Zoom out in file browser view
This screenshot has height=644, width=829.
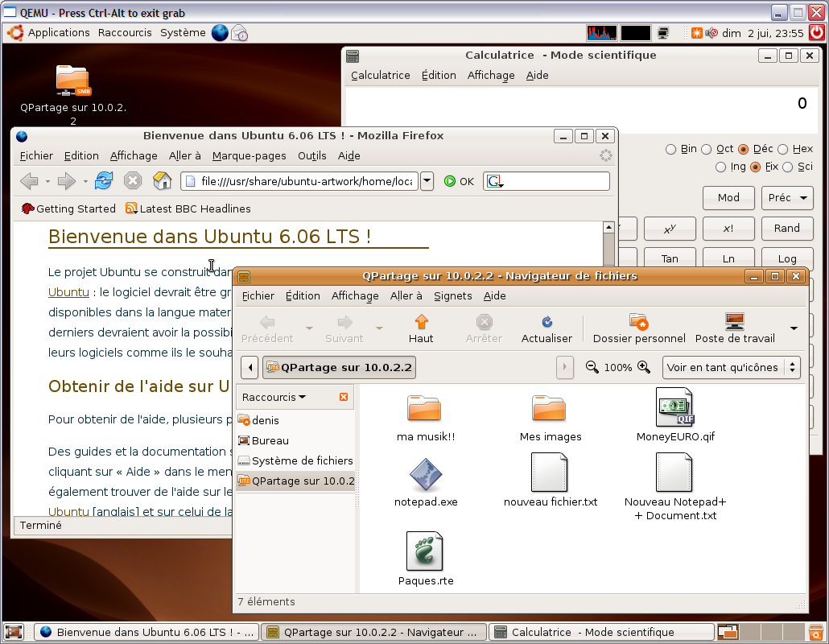click(592, 367)
